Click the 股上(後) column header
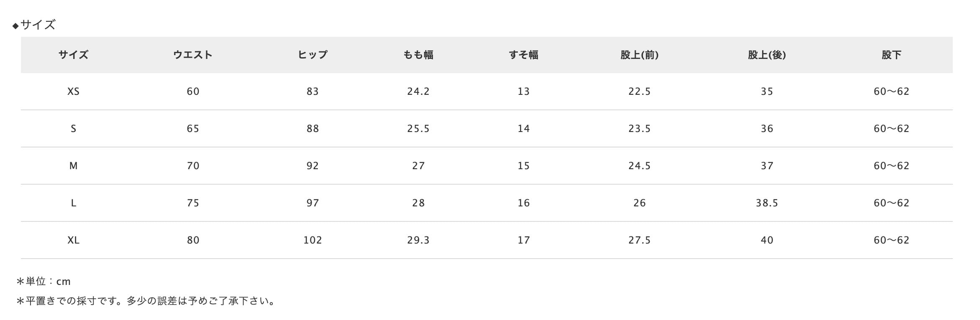The height and width of the screenshot is (320, 980). point(767,55)
